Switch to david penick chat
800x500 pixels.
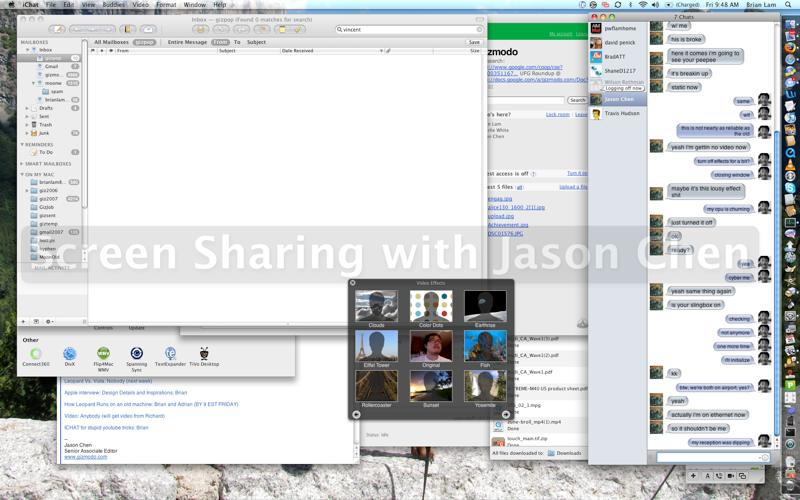(618, 43)
